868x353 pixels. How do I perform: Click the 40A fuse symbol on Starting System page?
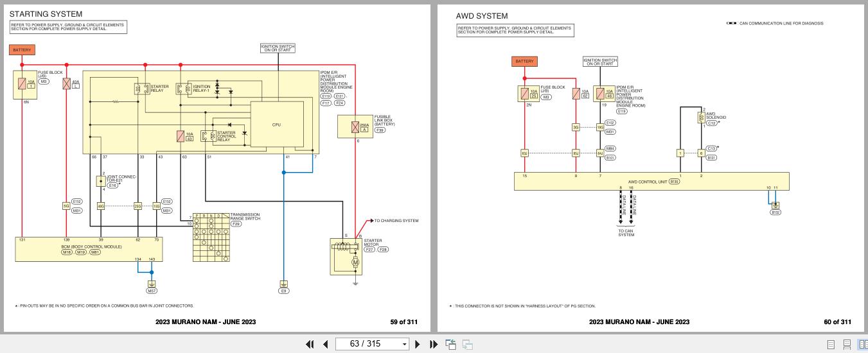pyautogui.click(x=66, y=83)
